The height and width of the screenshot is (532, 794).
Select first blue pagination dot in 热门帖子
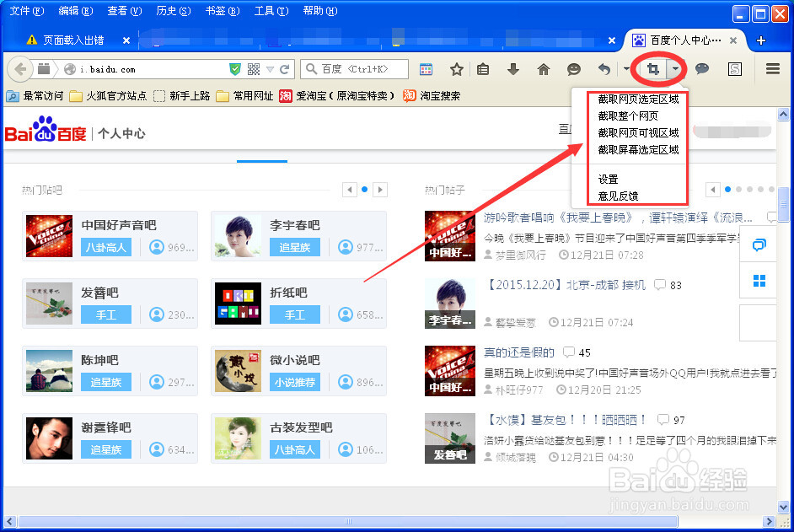click(x=727, y=190)
